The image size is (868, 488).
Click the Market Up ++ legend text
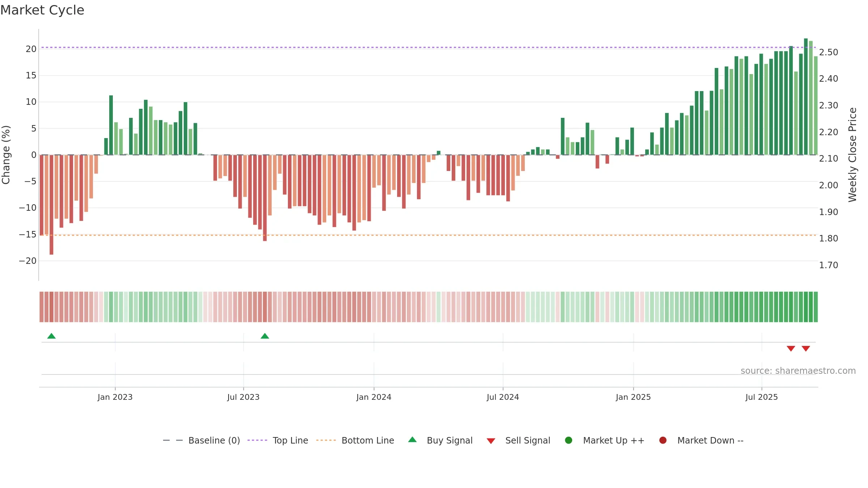[614, 440]
